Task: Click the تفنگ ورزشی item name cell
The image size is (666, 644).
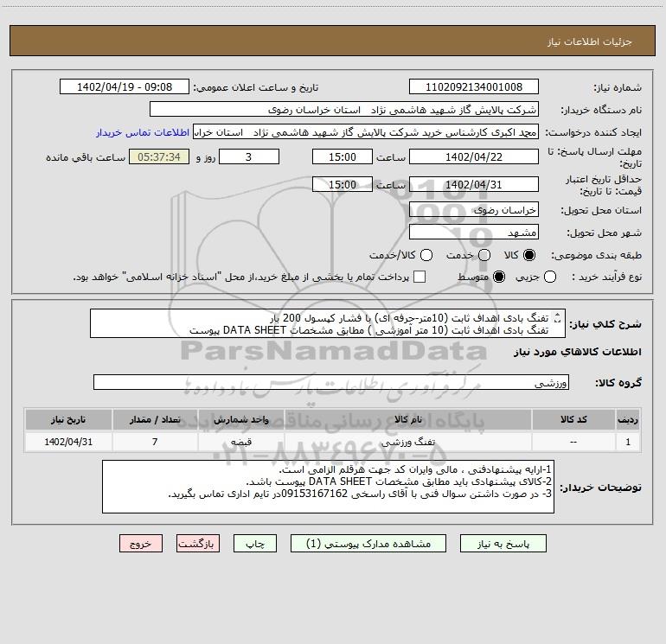Action: coord(407,442)
